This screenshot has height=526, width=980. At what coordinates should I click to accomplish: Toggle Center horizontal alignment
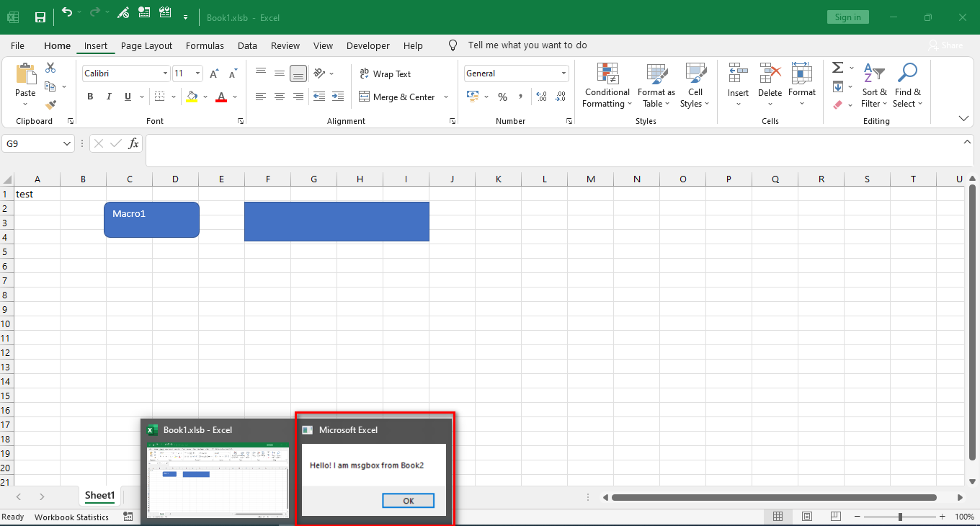[x=280, y=97]
